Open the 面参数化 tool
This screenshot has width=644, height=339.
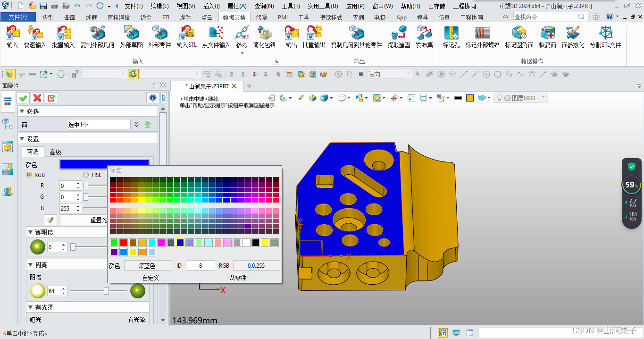572,38
